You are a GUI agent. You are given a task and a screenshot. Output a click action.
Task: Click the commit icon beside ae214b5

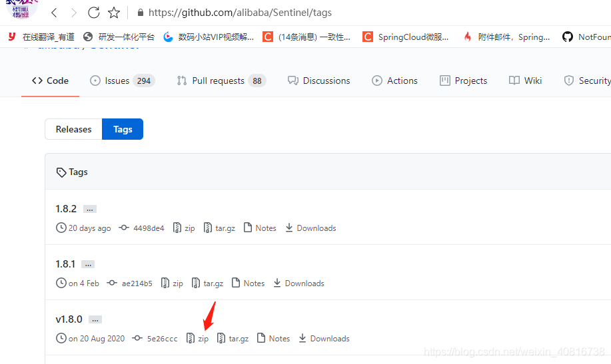pos(112,283)
